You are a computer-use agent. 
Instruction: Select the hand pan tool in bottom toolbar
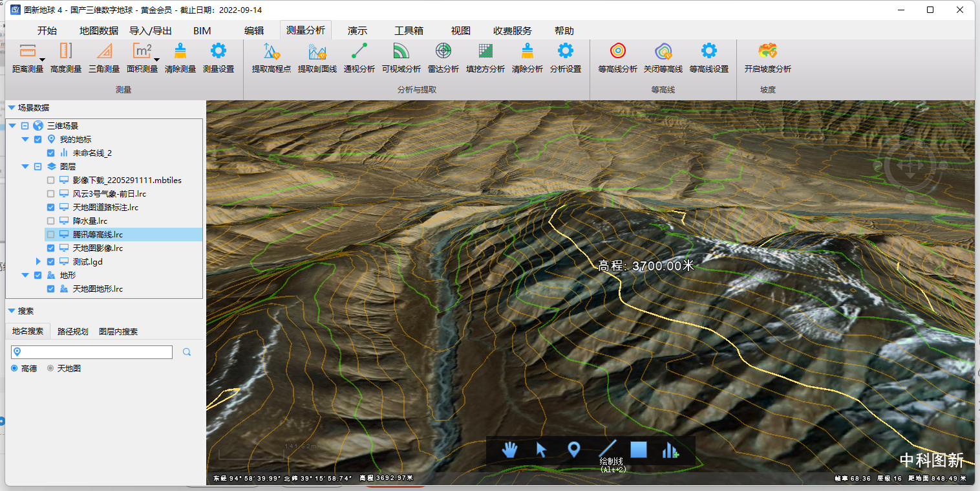click(510, 450)
